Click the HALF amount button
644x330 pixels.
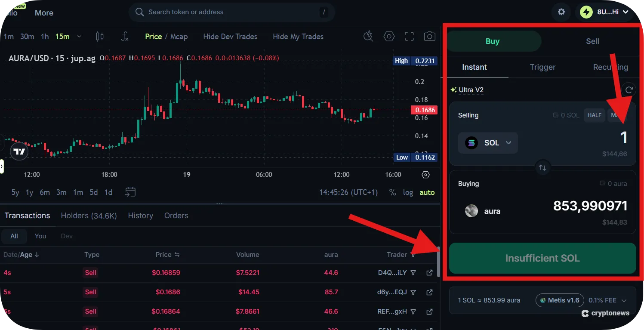click(x=594, y=115)
